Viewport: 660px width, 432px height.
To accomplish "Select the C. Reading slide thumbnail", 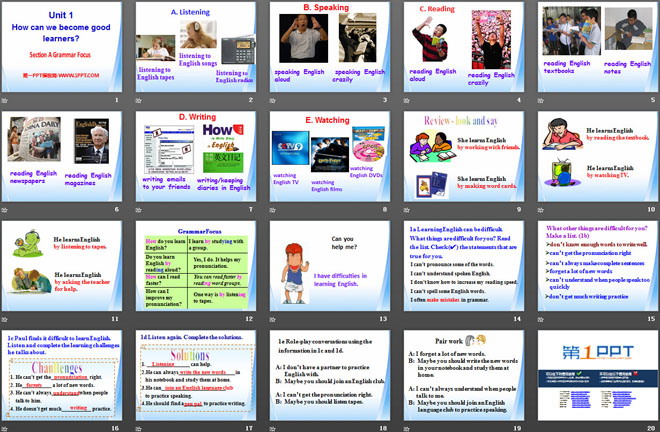I will click(x=464, y=47).
